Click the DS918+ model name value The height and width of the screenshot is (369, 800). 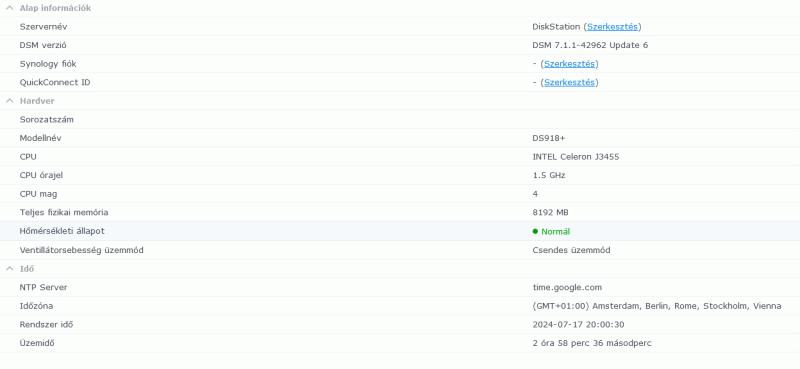coord(548,138)
